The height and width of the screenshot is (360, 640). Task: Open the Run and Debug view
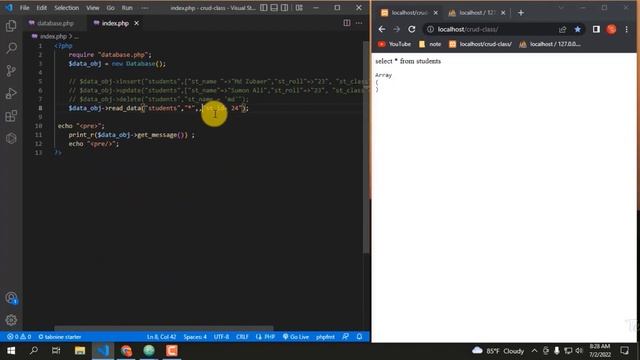11,93
